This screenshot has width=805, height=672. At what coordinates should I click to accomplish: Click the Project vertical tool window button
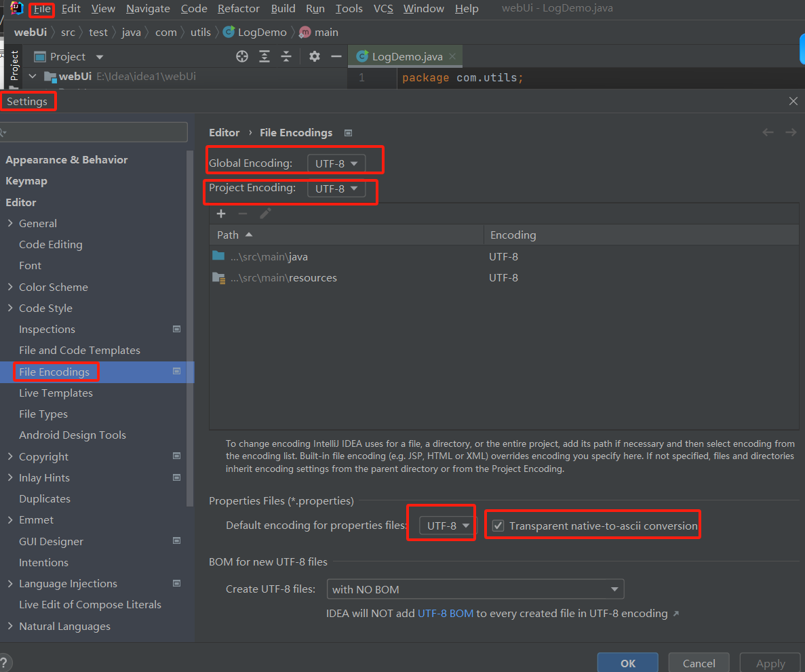14,66
